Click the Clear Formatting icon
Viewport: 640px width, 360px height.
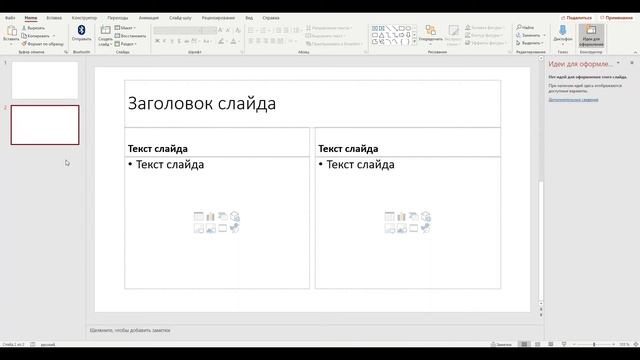[x=238, y=30]
